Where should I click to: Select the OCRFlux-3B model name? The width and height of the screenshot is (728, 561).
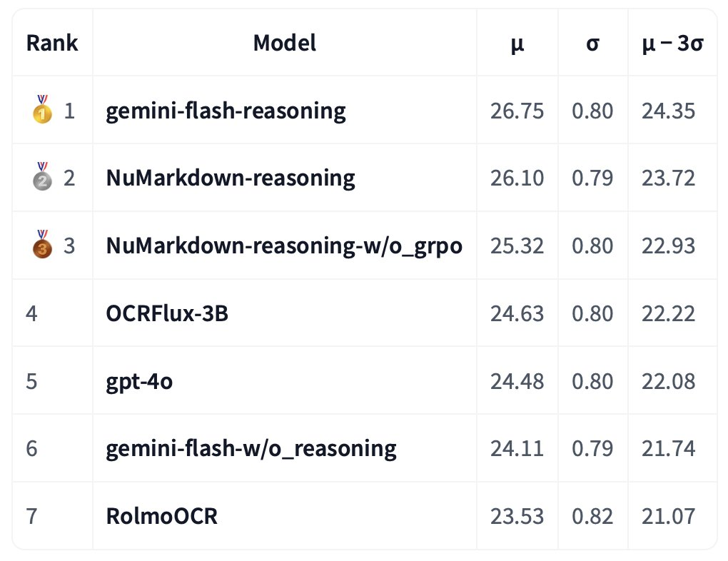pos(167,313)
